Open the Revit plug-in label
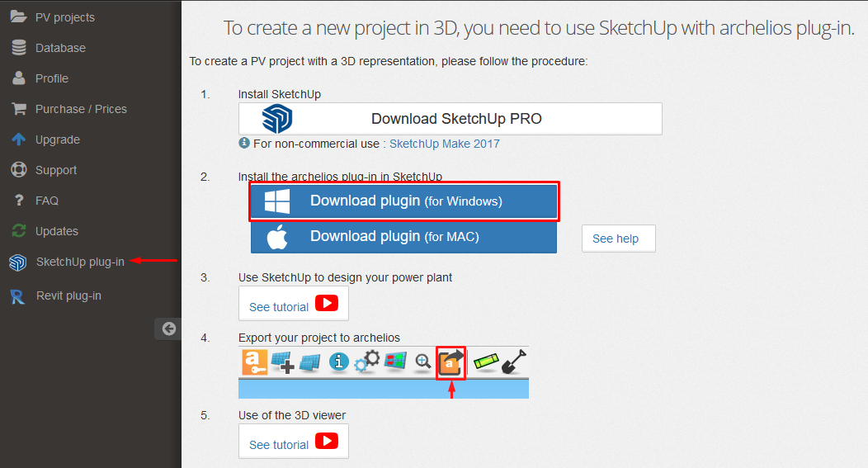Image resolution: width=868 pixels, height=468 pixels. pyautogui.click(x=68, y=295)
